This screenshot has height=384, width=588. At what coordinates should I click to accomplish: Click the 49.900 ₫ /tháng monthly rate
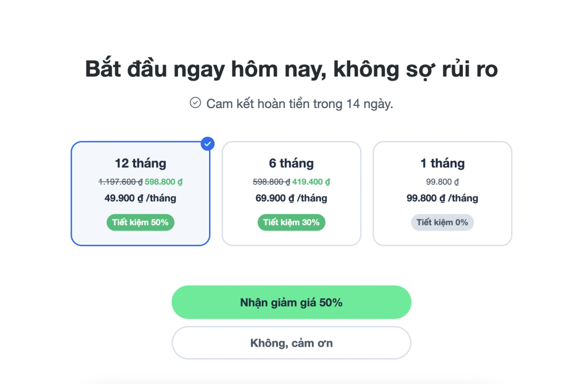point(140,198)
